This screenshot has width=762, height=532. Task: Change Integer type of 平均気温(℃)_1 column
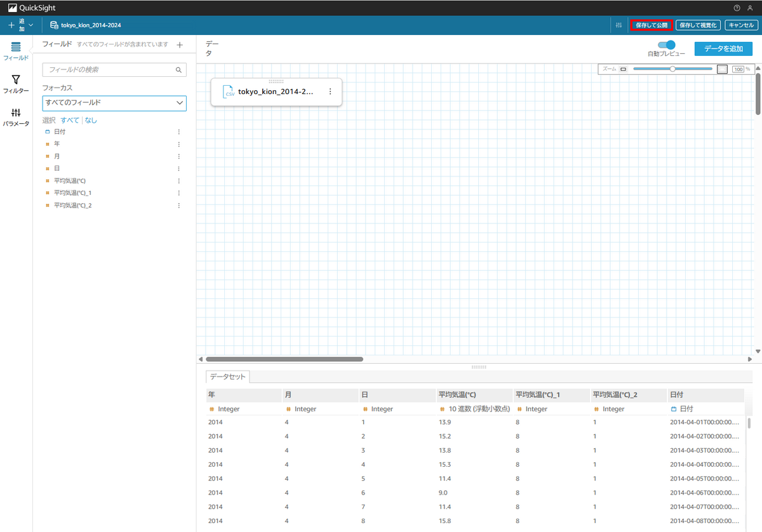(x=532, y=409)
